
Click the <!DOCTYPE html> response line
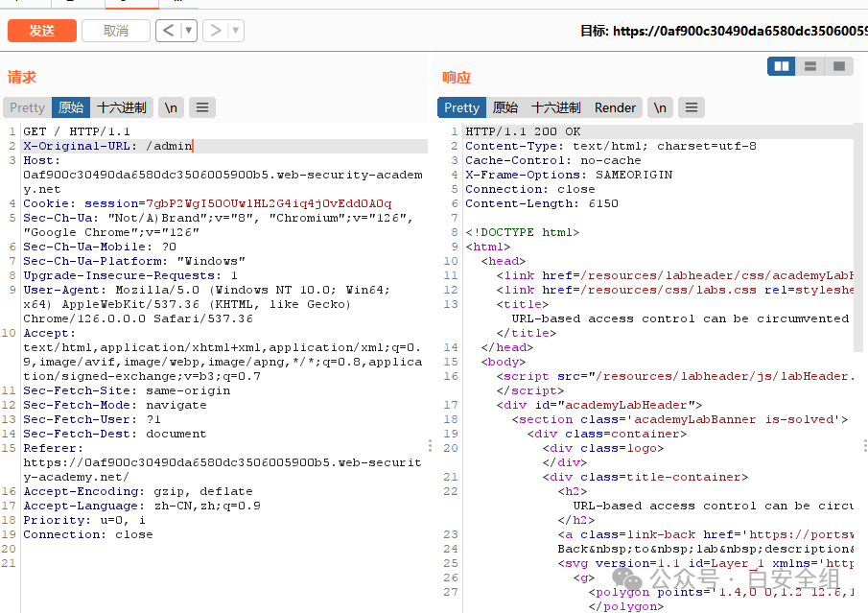pos(522,232)
